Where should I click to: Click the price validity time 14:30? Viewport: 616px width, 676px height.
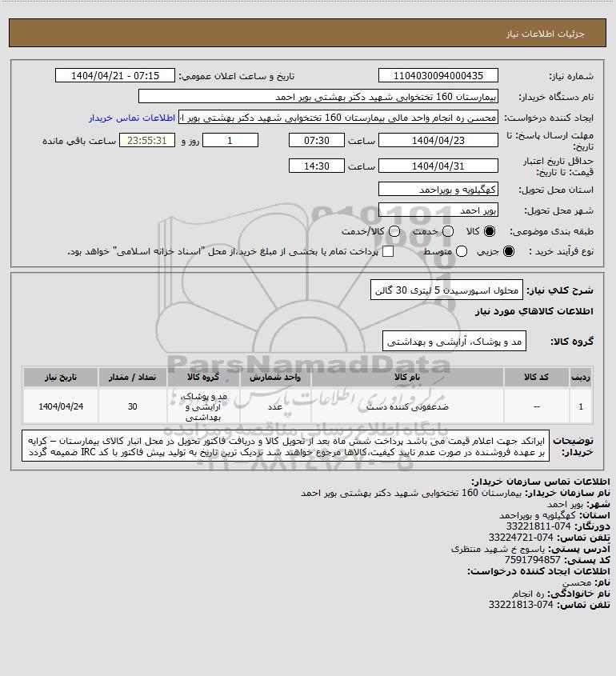[317, 166]
